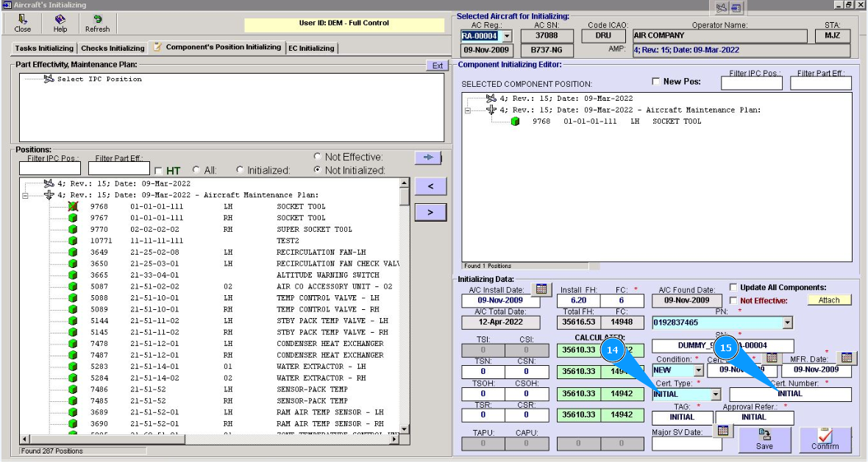Image resolution: width=868 pixels, height=466 pixels.
Task: Open the Condition NEW dropdown
Action: pos(698,370)
